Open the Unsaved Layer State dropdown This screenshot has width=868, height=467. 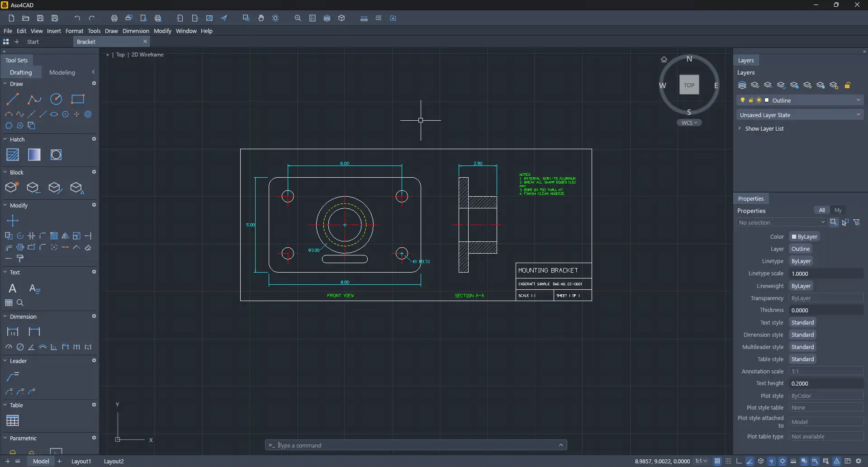pos(800,115)
